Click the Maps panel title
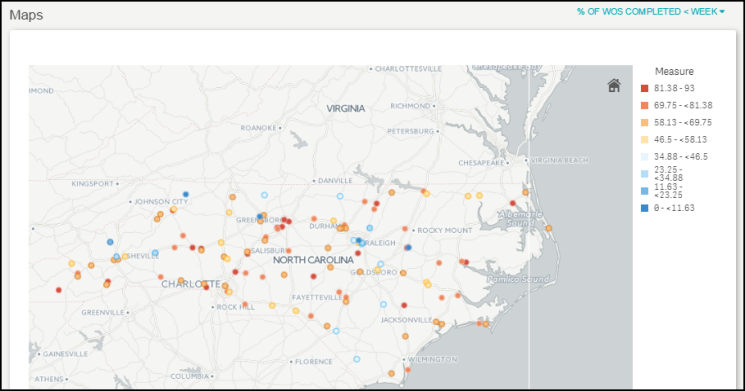Screen dimensions: 745x391 pos(26,15)
